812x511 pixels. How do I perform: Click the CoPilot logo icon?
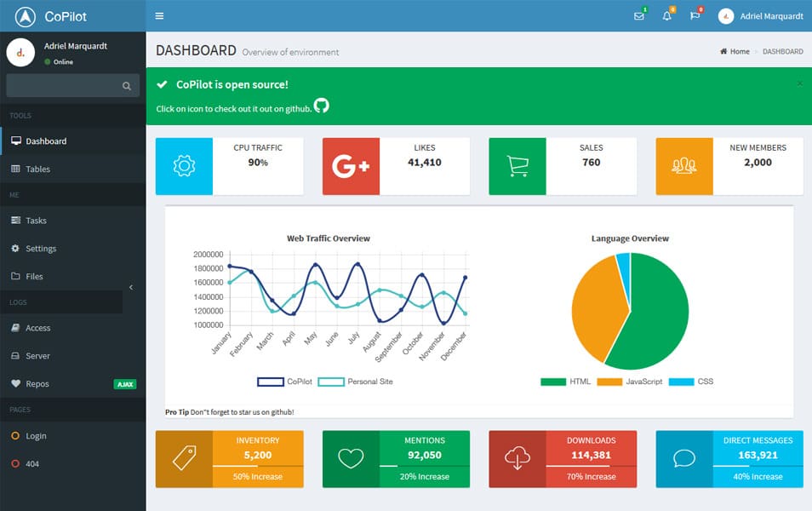click(25, 16)
